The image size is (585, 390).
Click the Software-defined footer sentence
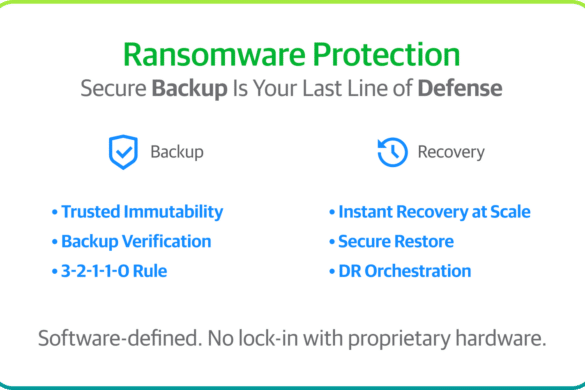pos(292,338)
